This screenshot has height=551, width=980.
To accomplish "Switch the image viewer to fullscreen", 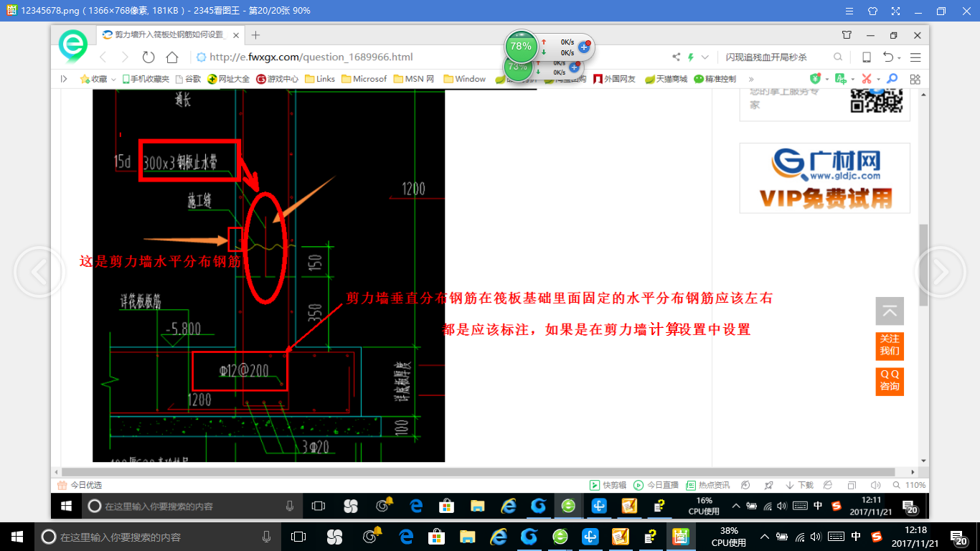I will click(x=895, y=11).
